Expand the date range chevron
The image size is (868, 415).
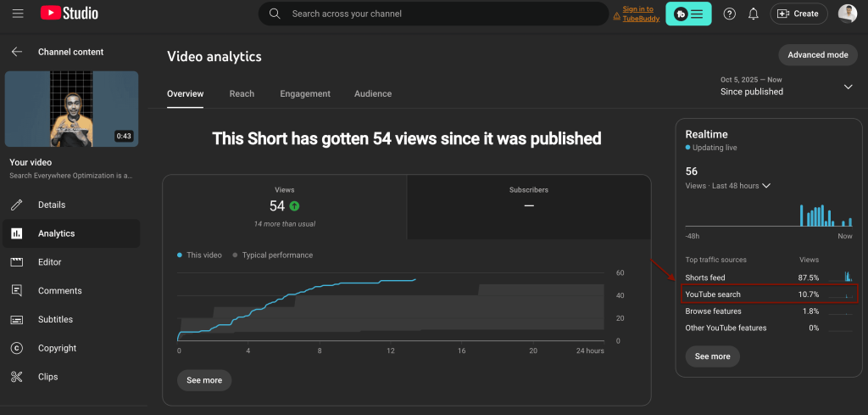[x=848, y=87]
